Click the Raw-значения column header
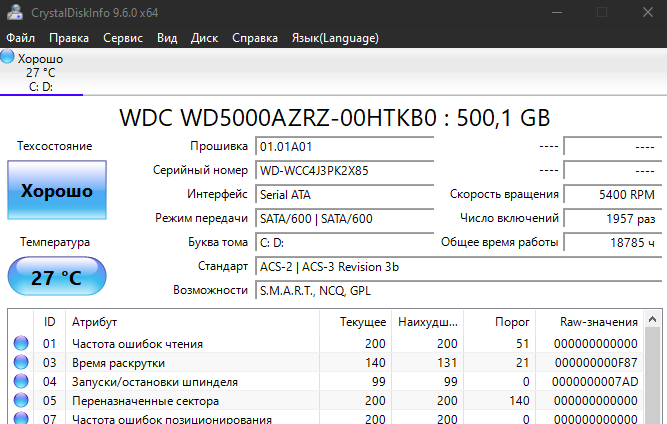 click(x=589, y=322)
